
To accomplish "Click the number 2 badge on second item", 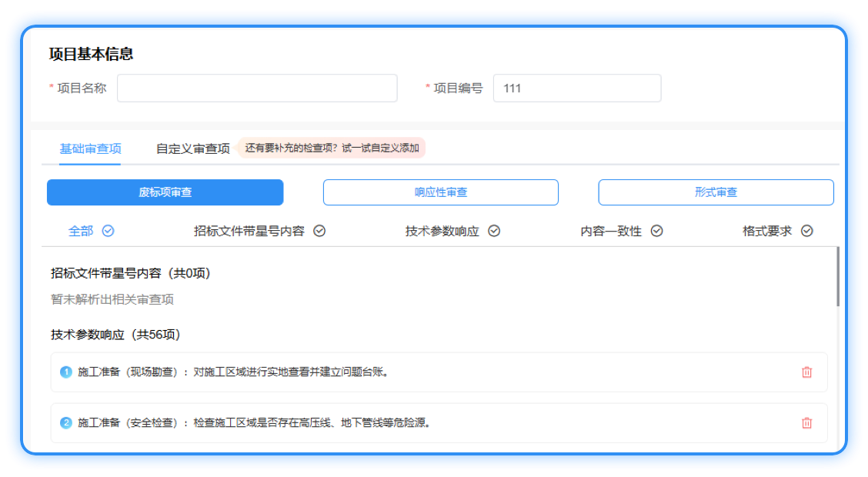I will pyautogui.click(x=66, y=423).
